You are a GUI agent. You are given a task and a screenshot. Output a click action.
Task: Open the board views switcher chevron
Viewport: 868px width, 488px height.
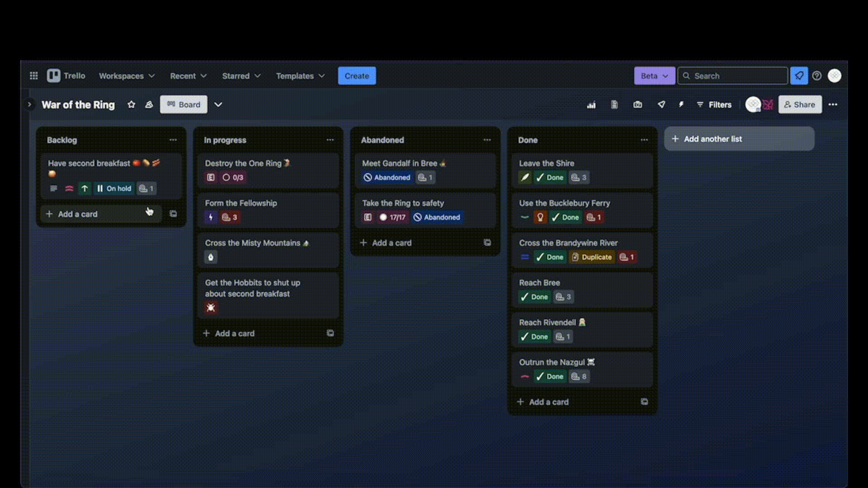pyautogui.click(x=218, y=105)
